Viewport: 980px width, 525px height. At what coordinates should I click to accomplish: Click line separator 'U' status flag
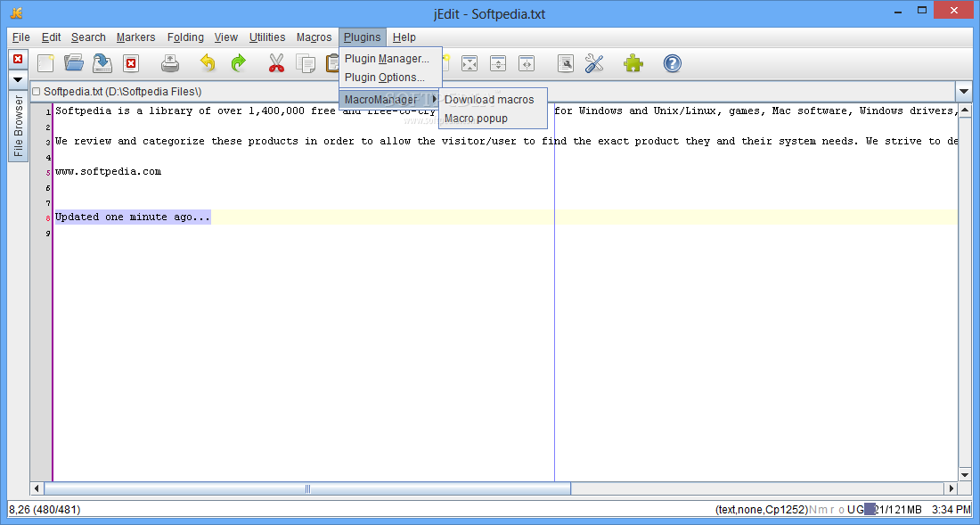pyautogui.click(x=851, y=509)
